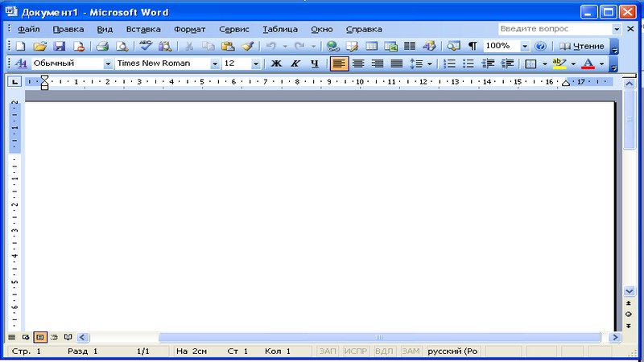Open the font size 12 dropdown
The width and height of the screenshot is (644, 362).
pos(255,64)
